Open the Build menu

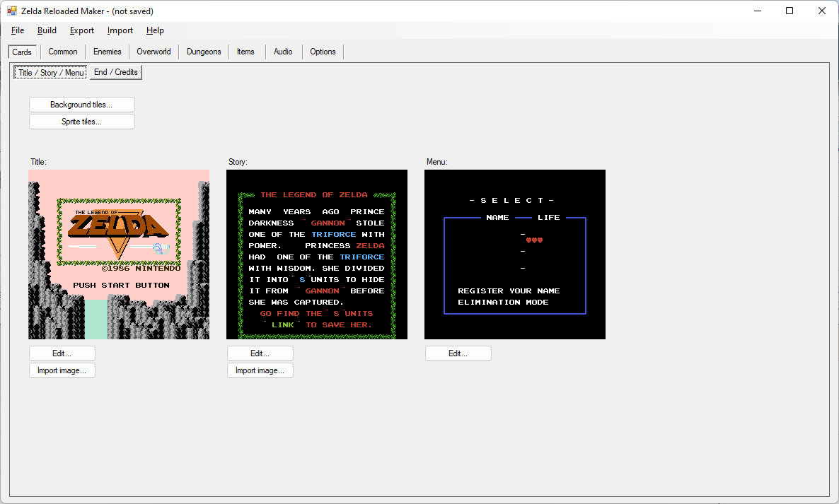click(x=47, y=30)
